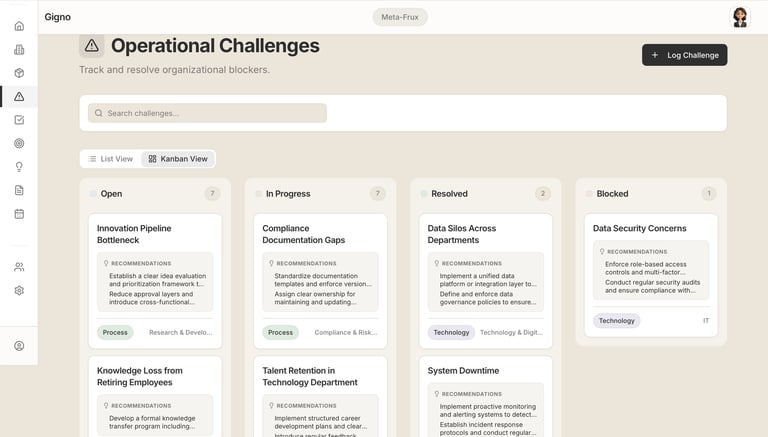Select the Kanban View tab
Viewport: 768px width, 437px height.
(x=178, y=159)
